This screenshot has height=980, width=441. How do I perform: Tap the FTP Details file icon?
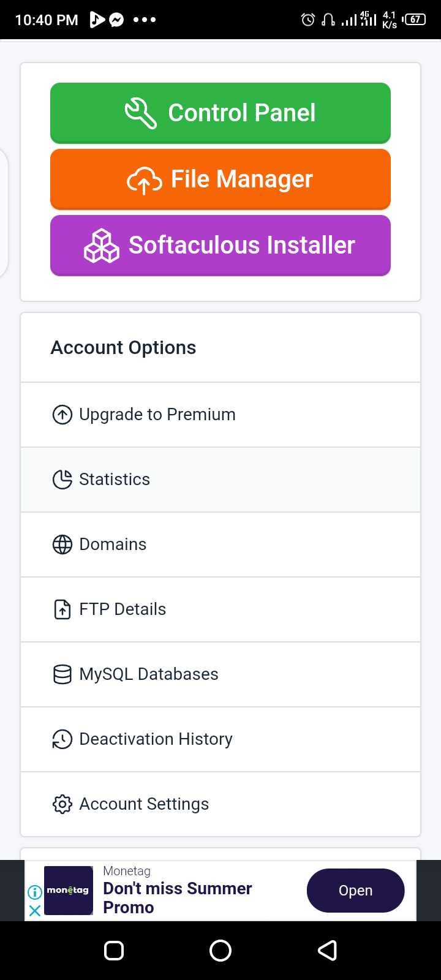tap(62, 609)
